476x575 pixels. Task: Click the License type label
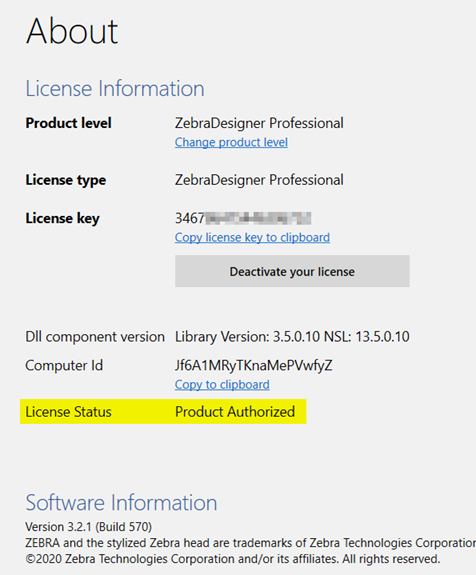(x=66, y=180)
